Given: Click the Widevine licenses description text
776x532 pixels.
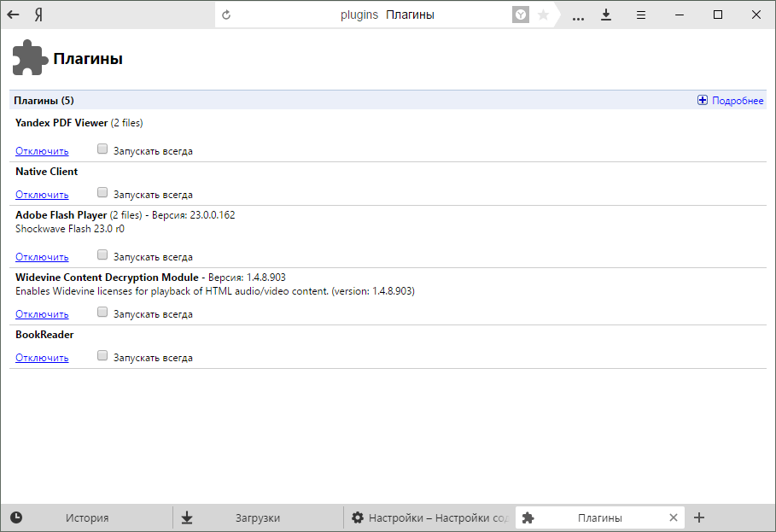Looking at the screenshot, I should tap(215, 291).
